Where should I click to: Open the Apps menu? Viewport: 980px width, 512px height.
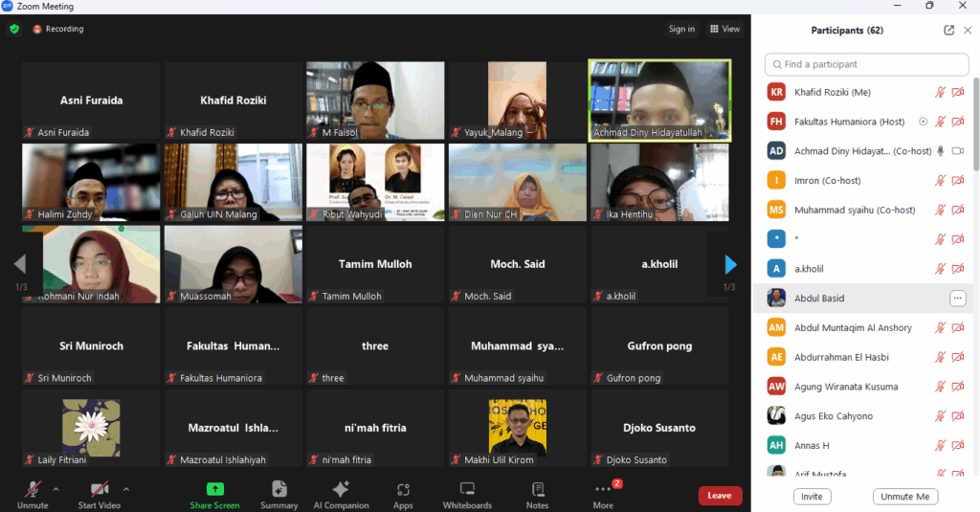tap(403, 494)
